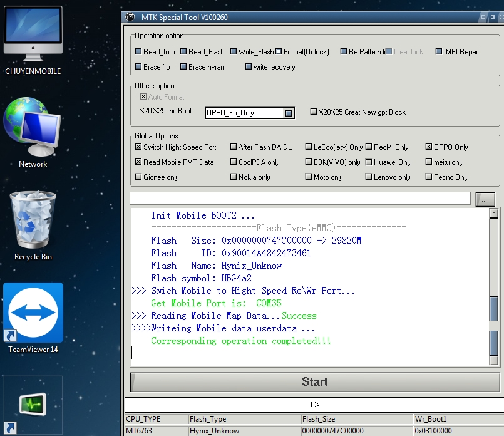Click the Flash_Type column header
This screenshot has height=436, width=504.
[x=244, y=419]
